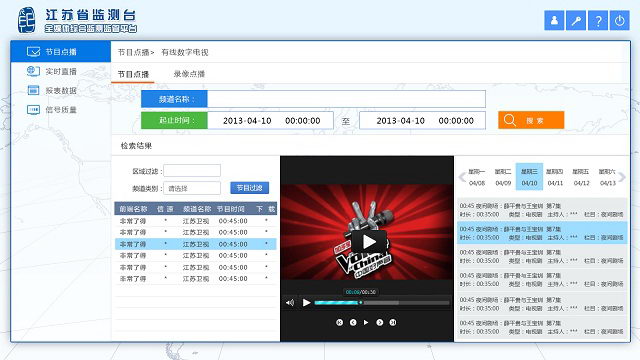Select the highlighted 非常了得 table row
The height and width of the screenshot is (360, 640).
(196, 244)
